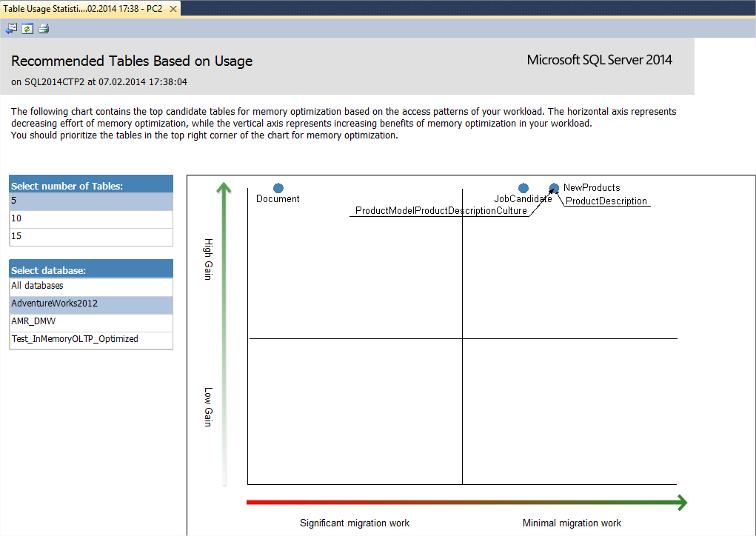Click the 'Select database:' header

point(91,269)
